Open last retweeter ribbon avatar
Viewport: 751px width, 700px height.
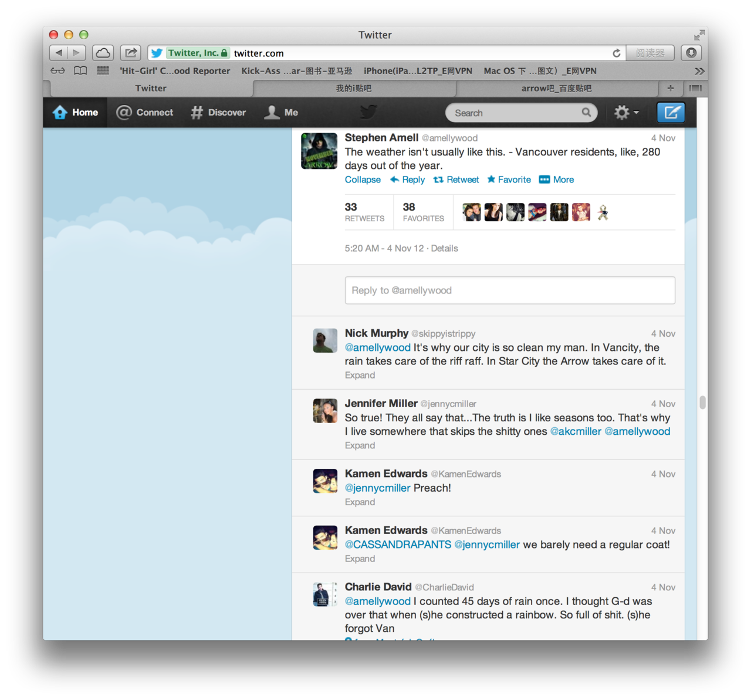click(603, 212)
